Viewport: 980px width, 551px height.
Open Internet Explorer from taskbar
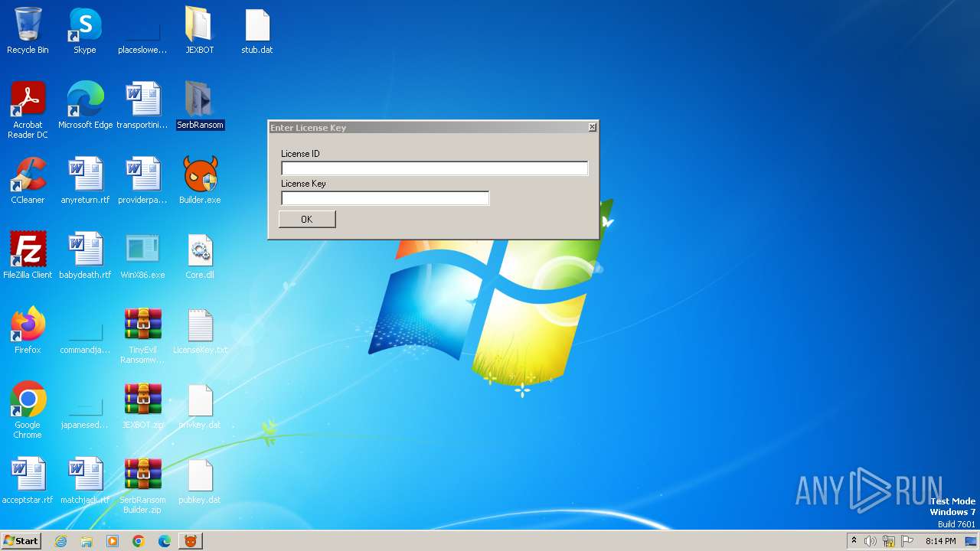coord(60,541)
